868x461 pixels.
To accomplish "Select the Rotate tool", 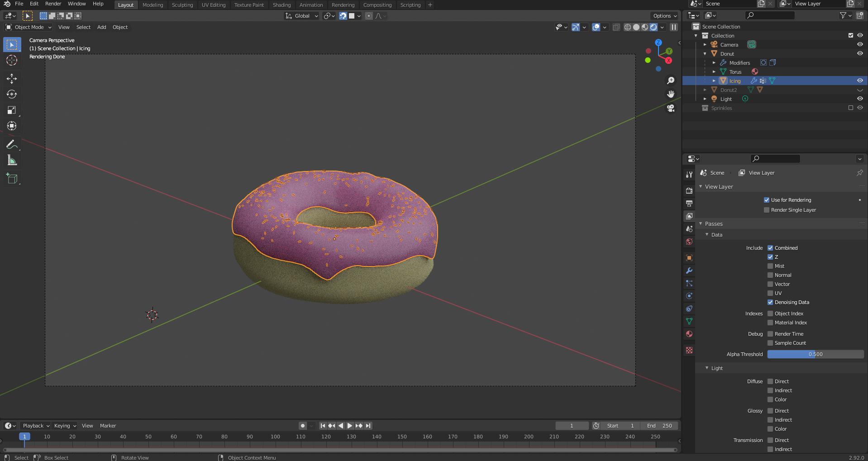I will point(12,94).
